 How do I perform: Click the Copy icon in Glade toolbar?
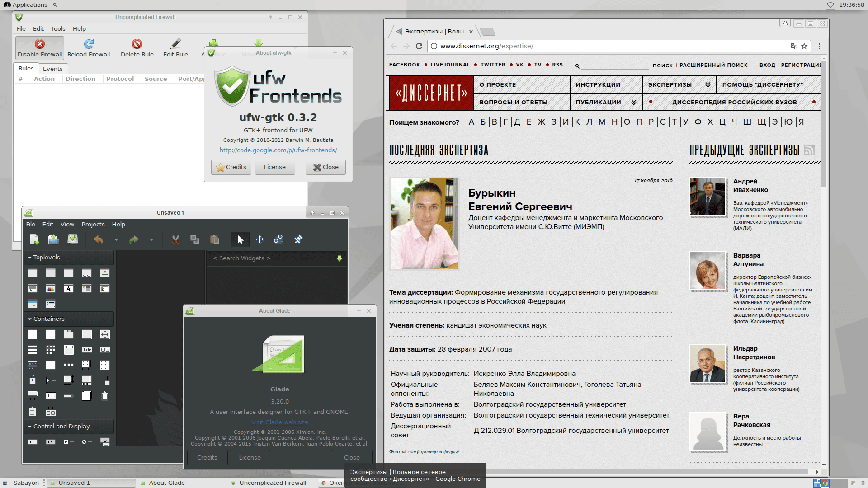pos(195,239)
